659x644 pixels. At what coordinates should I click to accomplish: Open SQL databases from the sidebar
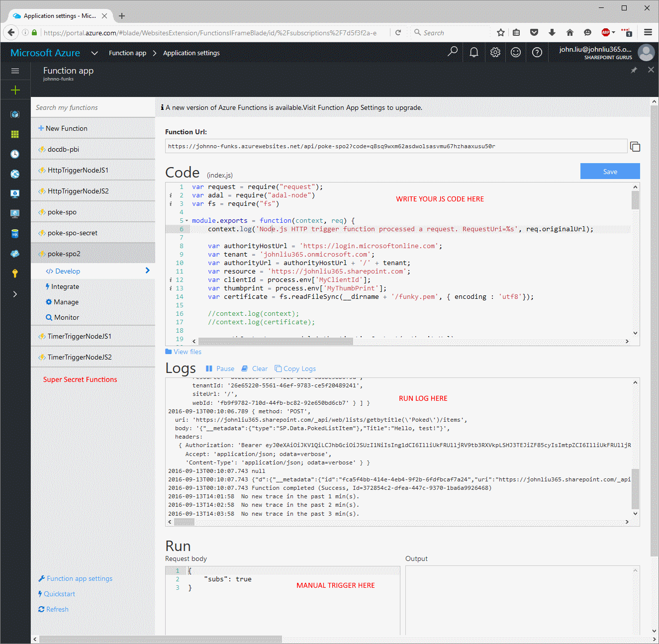[x=15, y=233]
